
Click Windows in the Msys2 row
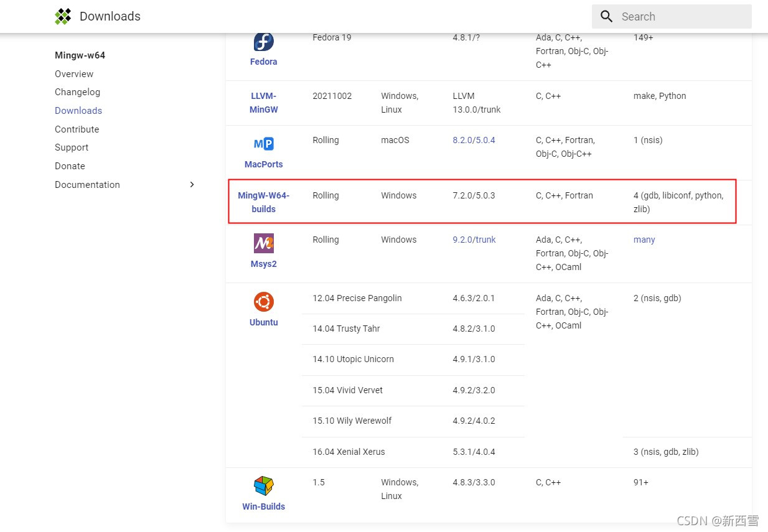(x=399, y=240)
